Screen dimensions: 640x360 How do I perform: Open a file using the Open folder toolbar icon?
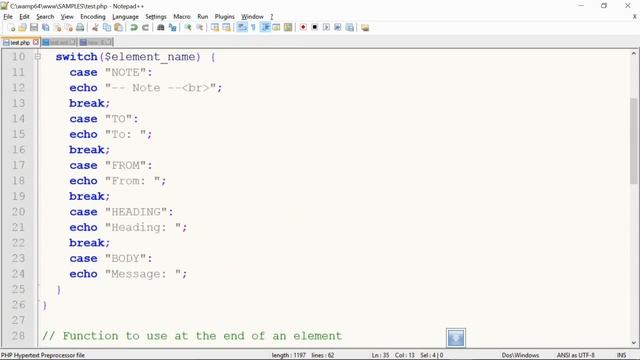coord(22,27)
